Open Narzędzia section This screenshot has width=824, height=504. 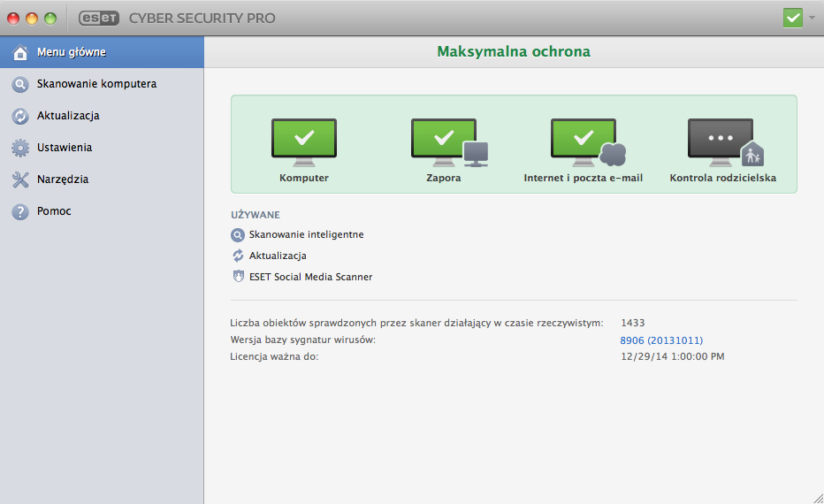[102, 179]
